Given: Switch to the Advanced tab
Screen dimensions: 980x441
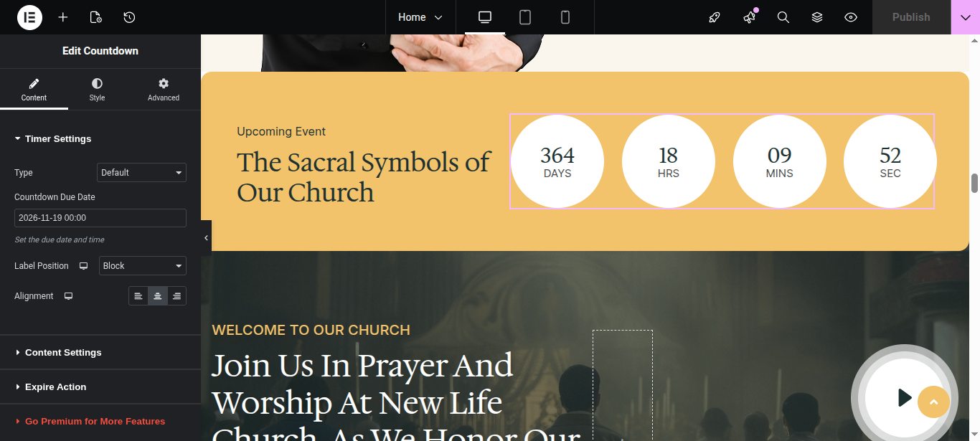Looking at the screenshot, I should point(164,90).
